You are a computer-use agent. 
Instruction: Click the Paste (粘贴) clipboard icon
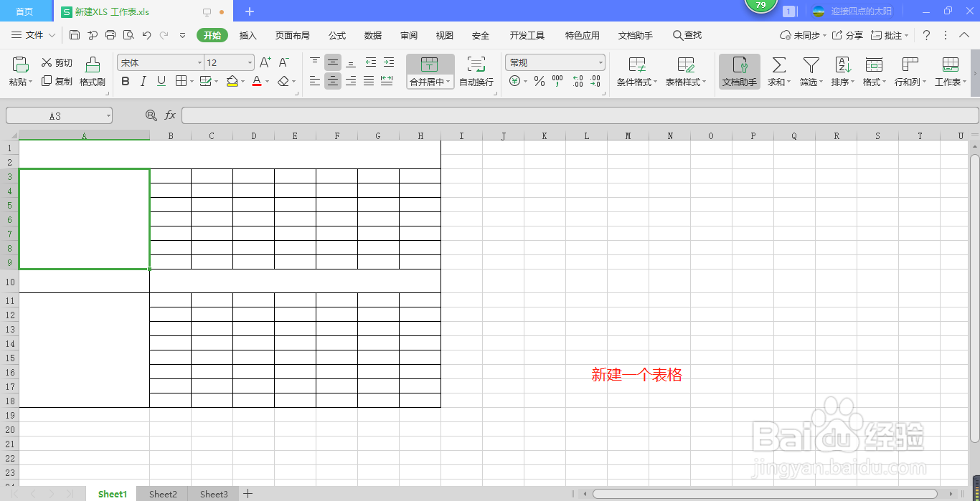pyautogui.click(x=20, y=65)
